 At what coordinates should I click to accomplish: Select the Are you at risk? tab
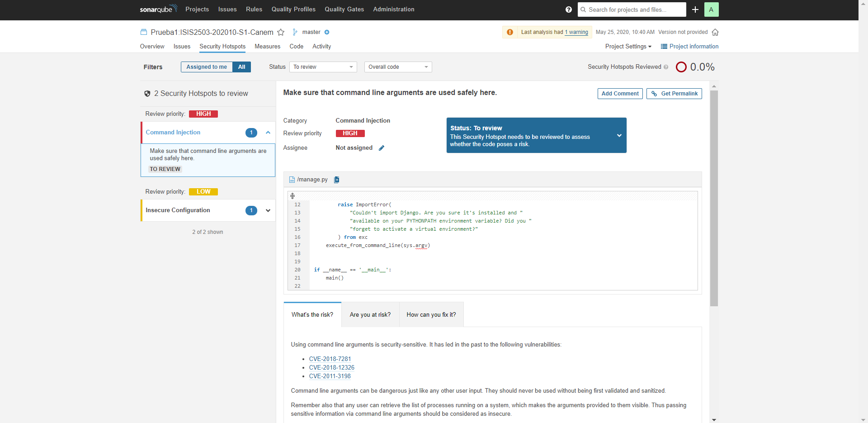[370, 314]
